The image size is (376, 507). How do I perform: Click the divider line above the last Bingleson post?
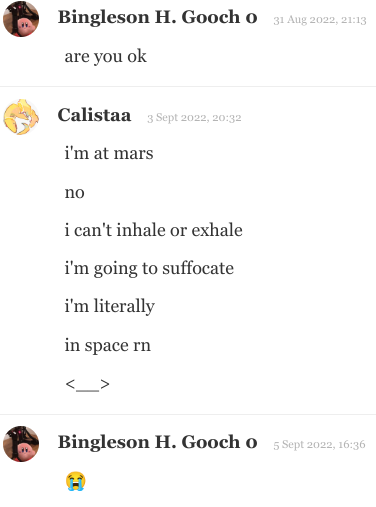(x=188, y=414)
